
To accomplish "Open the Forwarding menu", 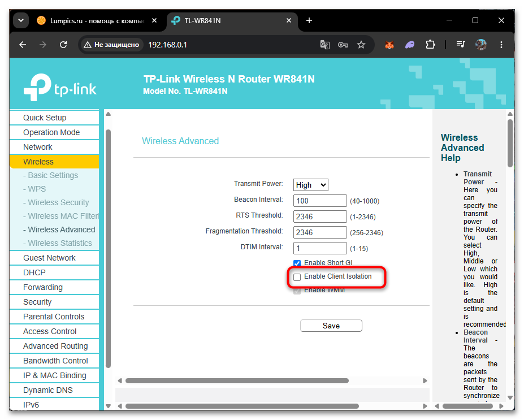I will coord(54,287).
